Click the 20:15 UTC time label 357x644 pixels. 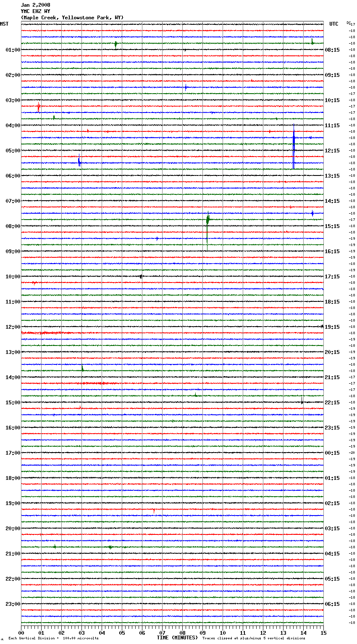[332, 352]
